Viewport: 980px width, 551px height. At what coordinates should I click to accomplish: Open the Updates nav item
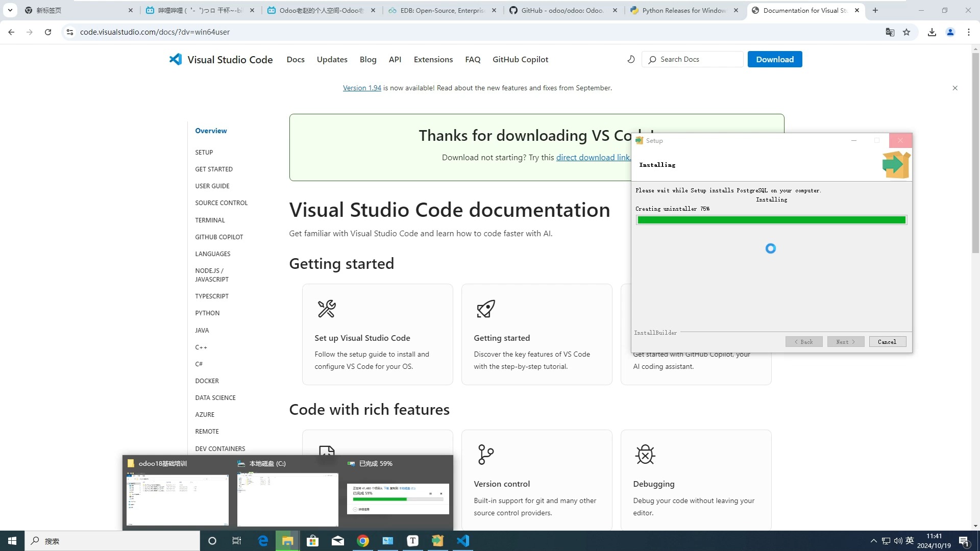[x=332, y=60]
